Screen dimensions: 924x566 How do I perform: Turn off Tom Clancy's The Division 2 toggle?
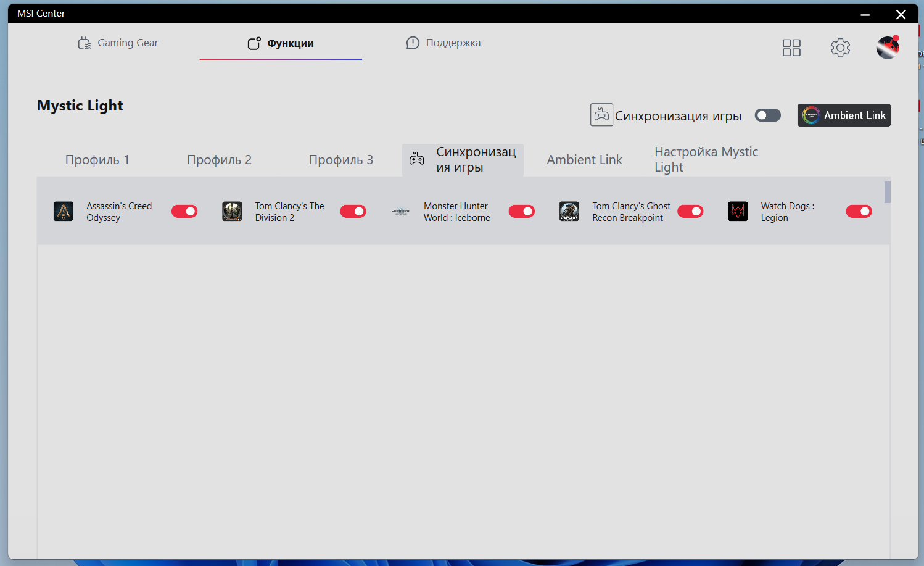point(353,212)
